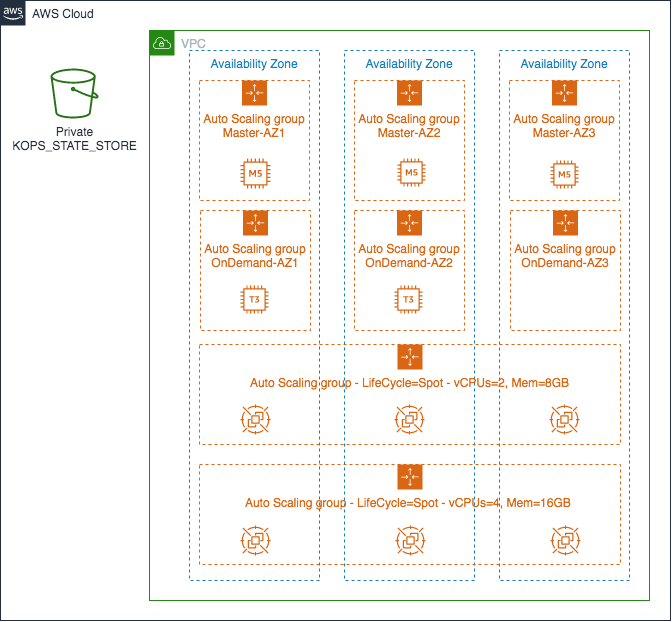
Task: Select leftmost spot instance icon in vCPUs=2 group
Action: (x=254, y=420)
